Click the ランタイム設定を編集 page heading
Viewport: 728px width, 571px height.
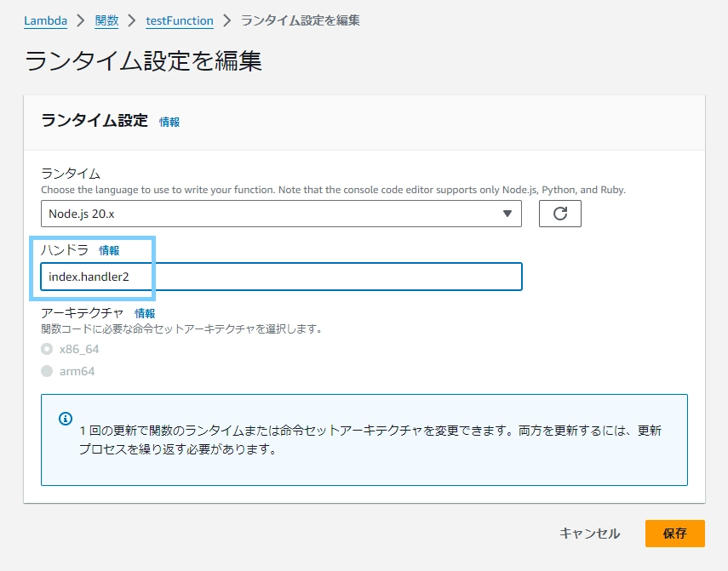[143, 60]
